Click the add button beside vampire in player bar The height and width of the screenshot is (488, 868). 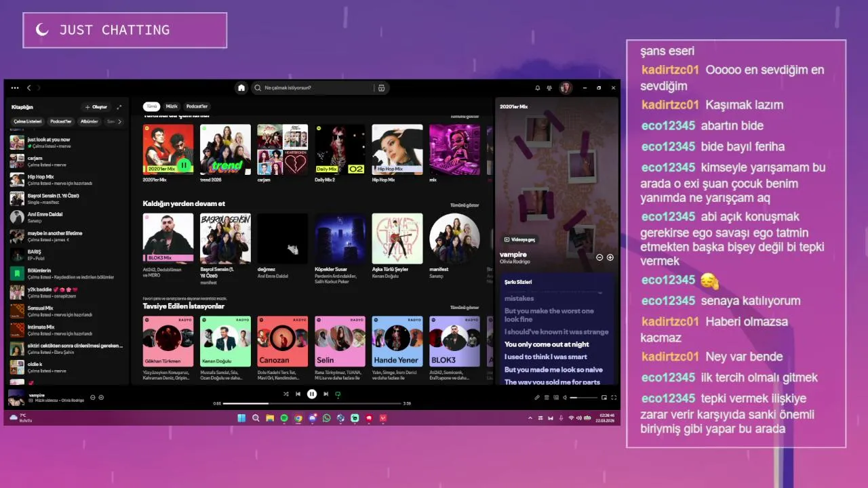[x=101, y=397]
